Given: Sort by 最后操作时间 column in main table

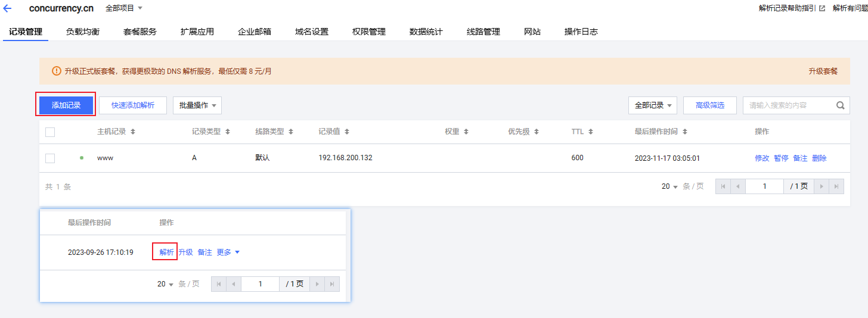Looking at the screenshot, I should (685, 132).
